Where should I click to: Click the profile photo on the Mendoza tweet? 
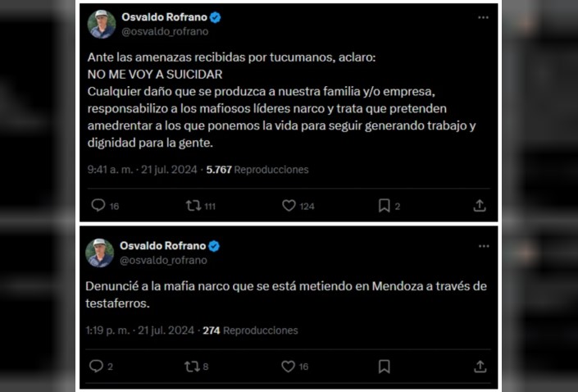(100, 253)
